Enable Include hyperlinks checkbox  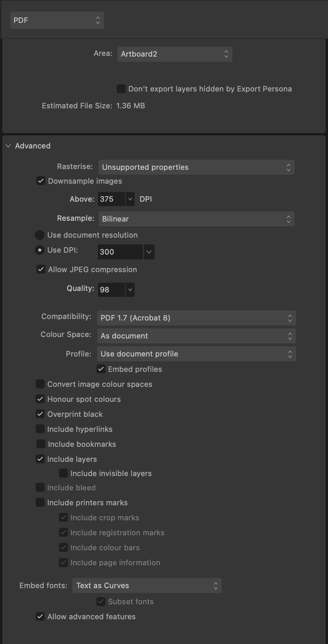40,429
